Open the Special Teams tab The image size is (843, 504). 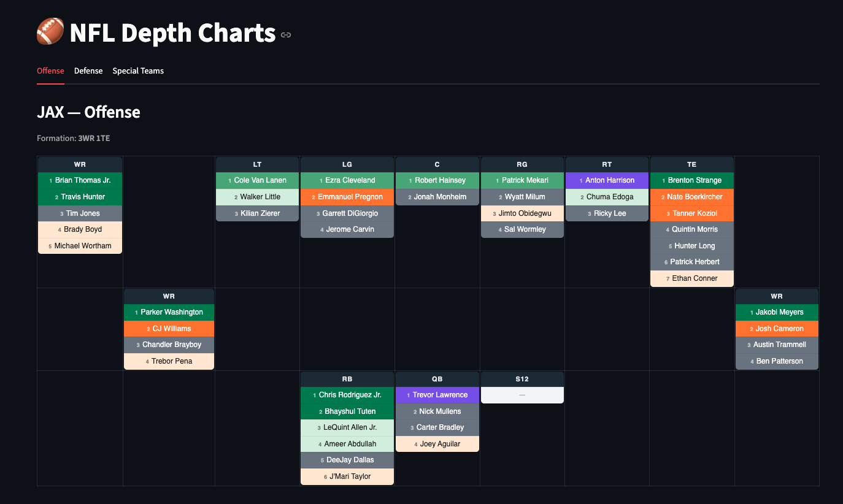coord(138,71)
